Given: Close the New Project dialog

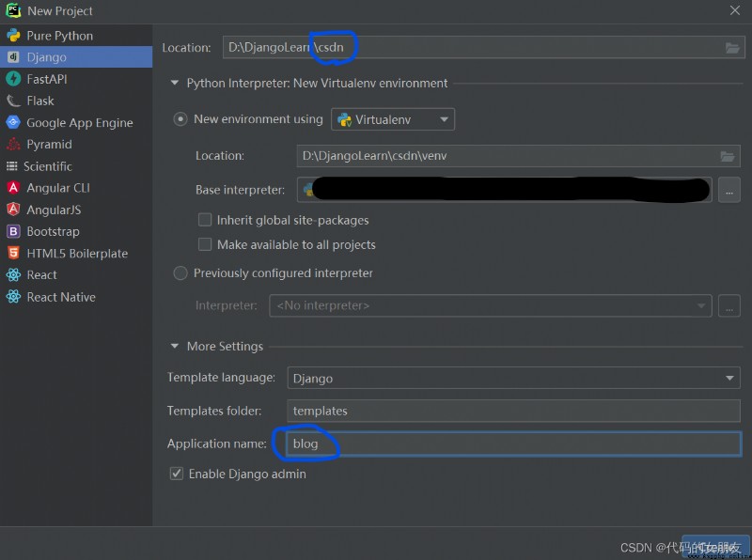Looking at the screenshot, I should 735,10.
